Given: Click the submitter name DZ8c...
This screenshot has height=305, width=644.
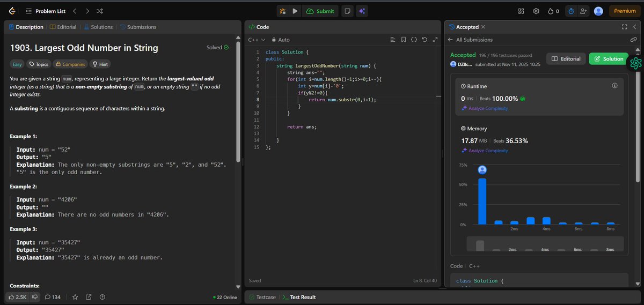Looking at the screenshot, I should tap(464, 64).
